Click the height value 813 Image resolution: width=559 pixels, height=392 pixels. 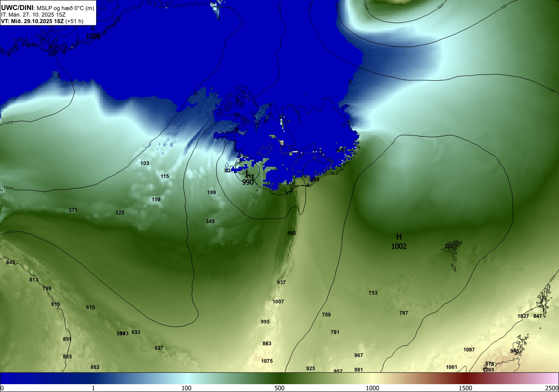click(34, 280)
